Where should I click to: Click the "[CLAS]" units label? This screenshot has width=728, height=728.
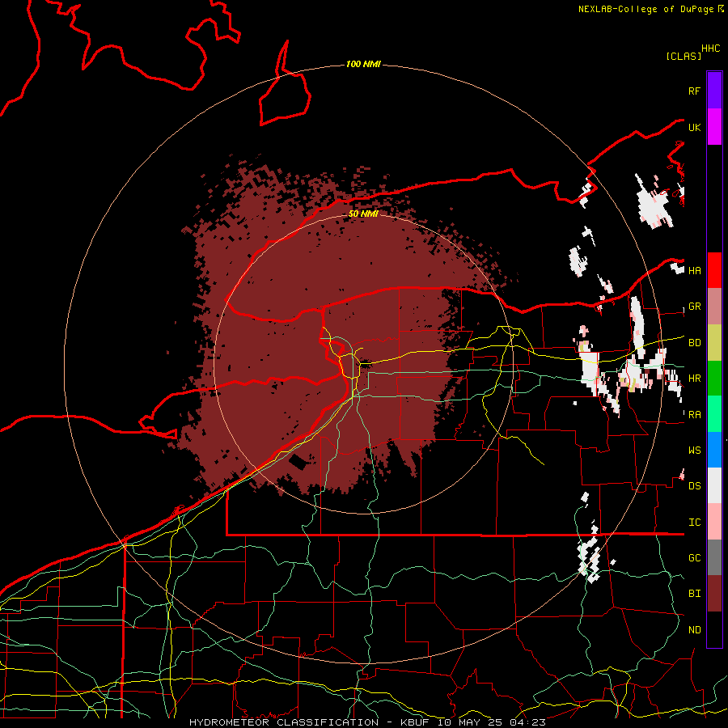point(684,57)
